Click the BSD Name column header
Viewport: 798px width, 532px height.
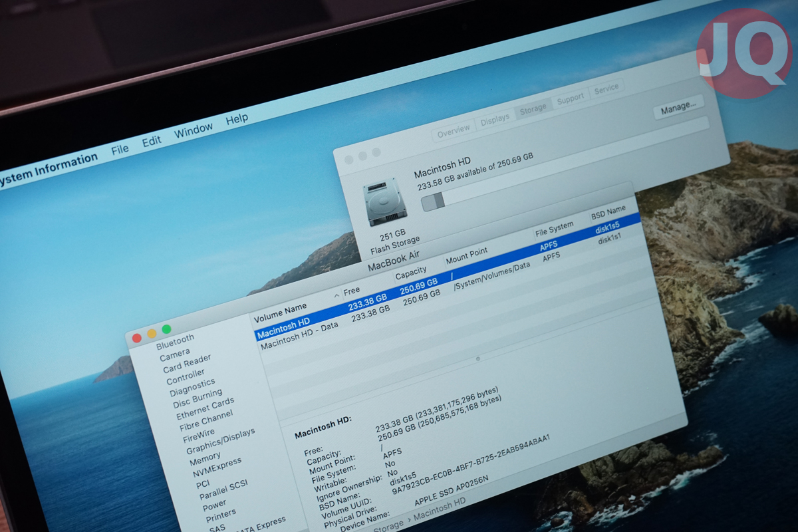pos(608,213)
